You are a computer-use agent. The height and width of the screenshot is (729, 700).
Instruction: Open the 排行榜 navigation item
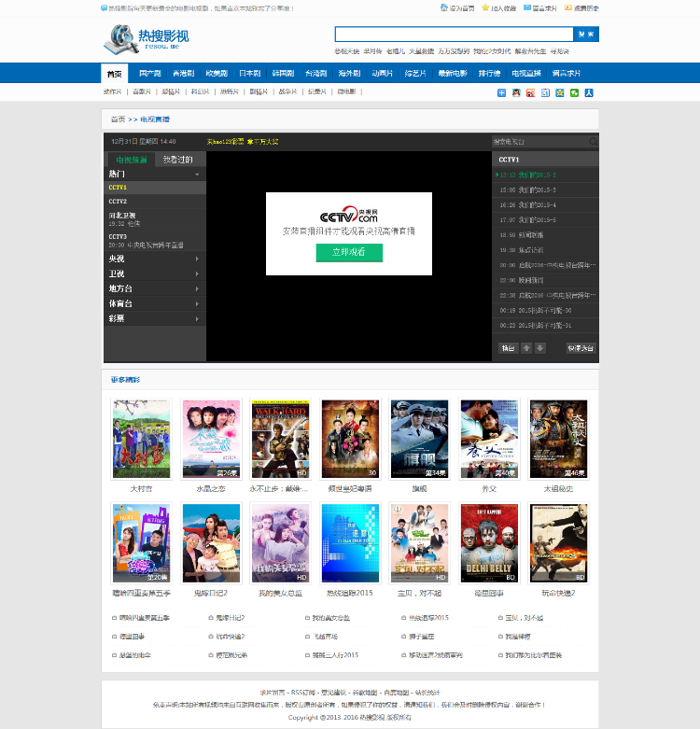pos(489,74)
